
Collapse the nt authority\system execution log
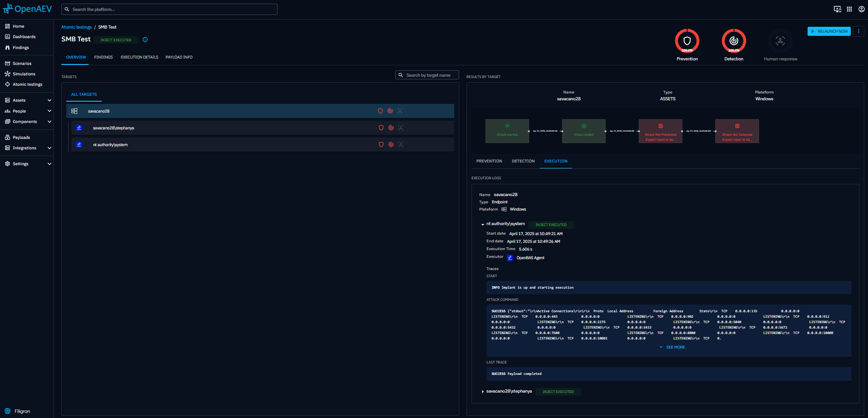click(x=482, y=224)
